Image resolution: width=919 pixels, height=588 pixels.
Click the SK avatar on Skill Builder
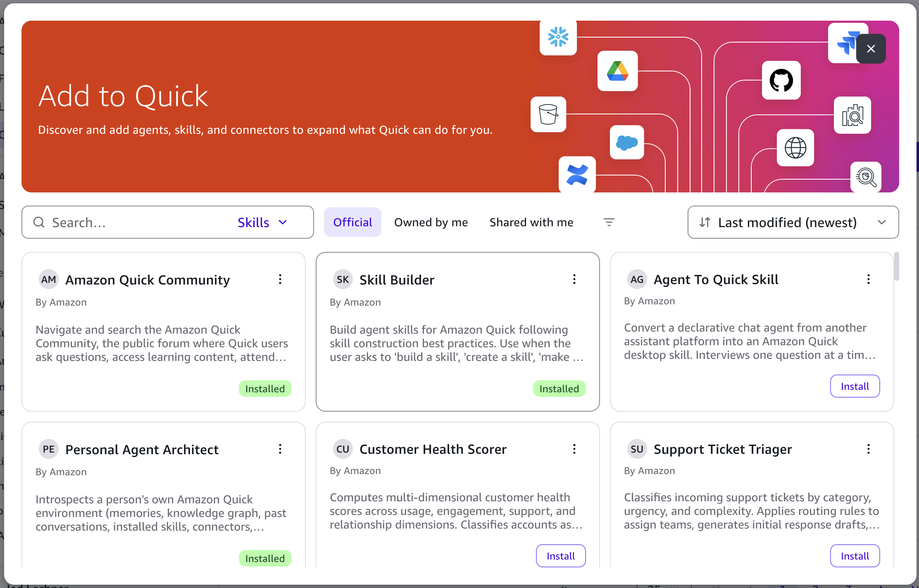tap(343, 280)
